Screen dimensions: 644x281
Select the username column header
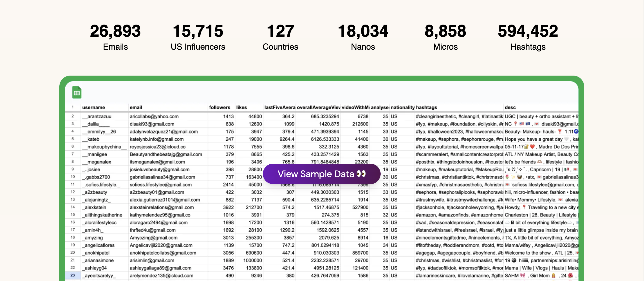pyautogui.click(x=93, y=108)
